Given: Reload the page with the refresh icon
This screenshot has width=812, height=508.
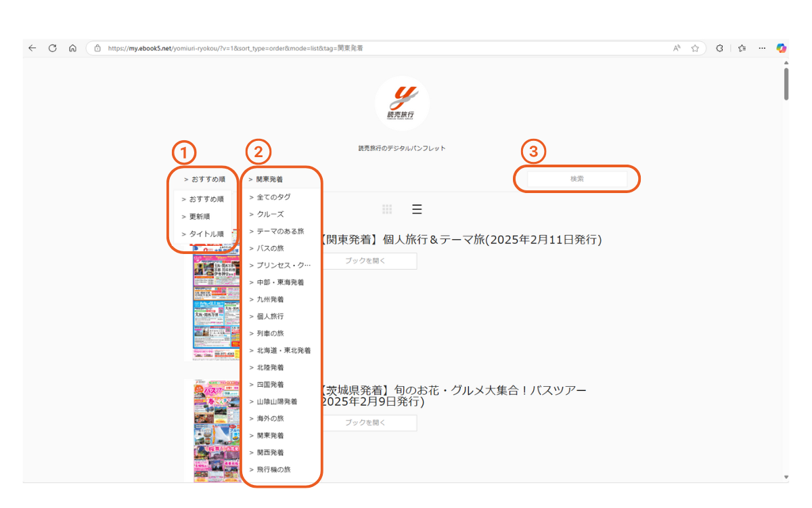Looking at the screenshot, I should point(52,48).
